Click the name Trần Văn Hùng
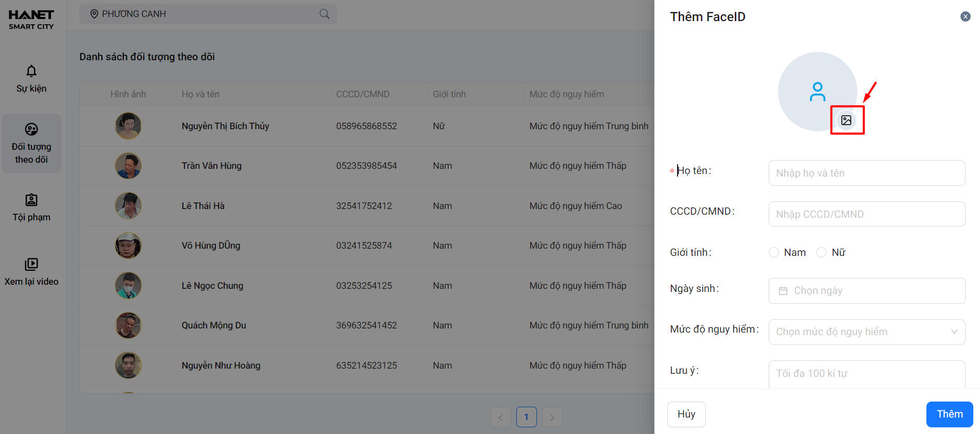The height and width of the screenshot is (434, 980). coord(211,166)
